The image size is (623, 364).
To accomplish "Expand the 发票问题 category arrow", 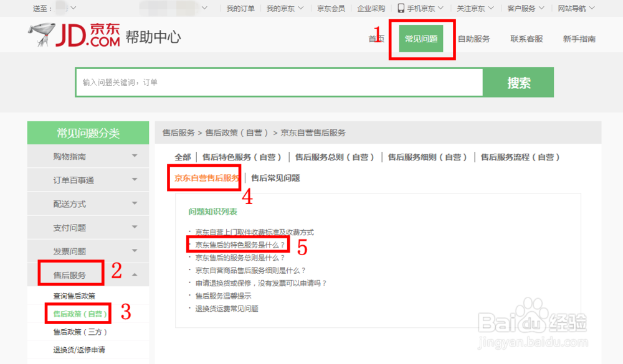I will tap(135, 251).
